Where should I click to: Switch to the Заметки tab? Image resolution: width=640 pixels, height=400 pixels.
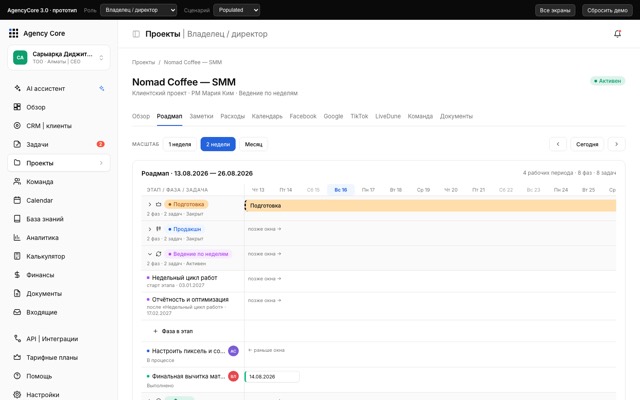pos(201,116)
